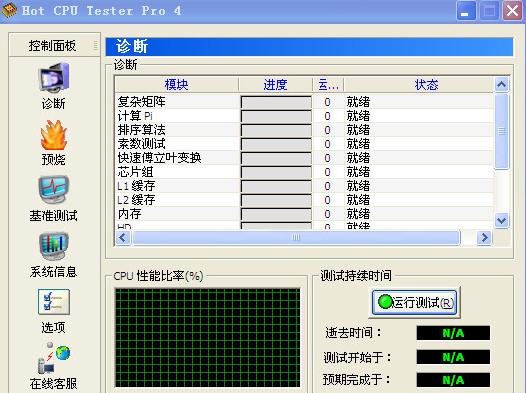Click the run count 0 for 排序算法
Image resolution: width=526 pixels, height=393 pixels.
pos(327,130)
